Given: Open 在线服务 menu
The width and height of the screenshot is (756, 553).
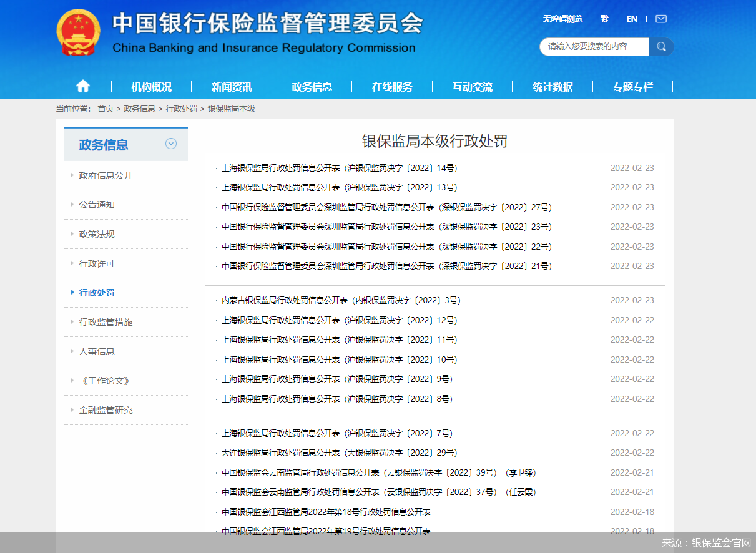Looking at the screenshot, I should point(392,87).
